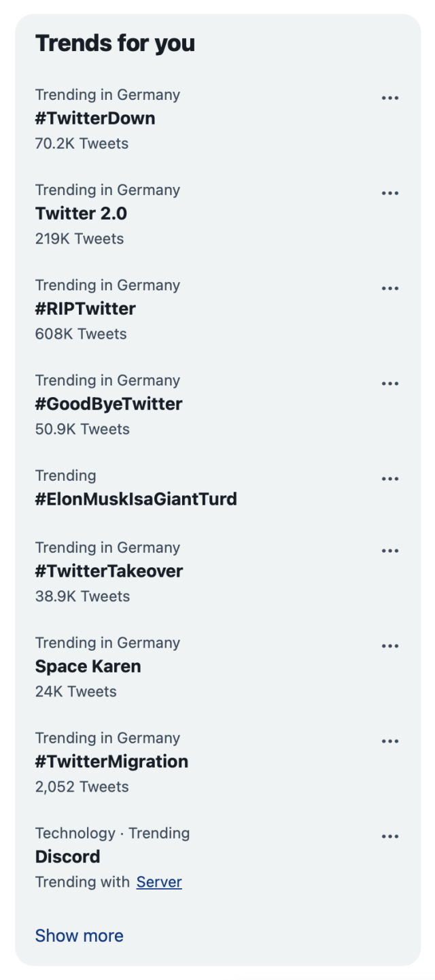Visit the #GoodByeTwitter trend
435x980 pixels.
click(109, 404)
